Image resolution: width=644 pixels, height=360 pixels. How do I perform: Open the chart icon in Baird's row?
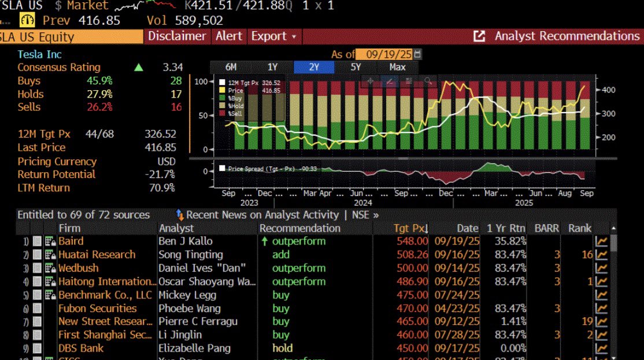point(602,242)
